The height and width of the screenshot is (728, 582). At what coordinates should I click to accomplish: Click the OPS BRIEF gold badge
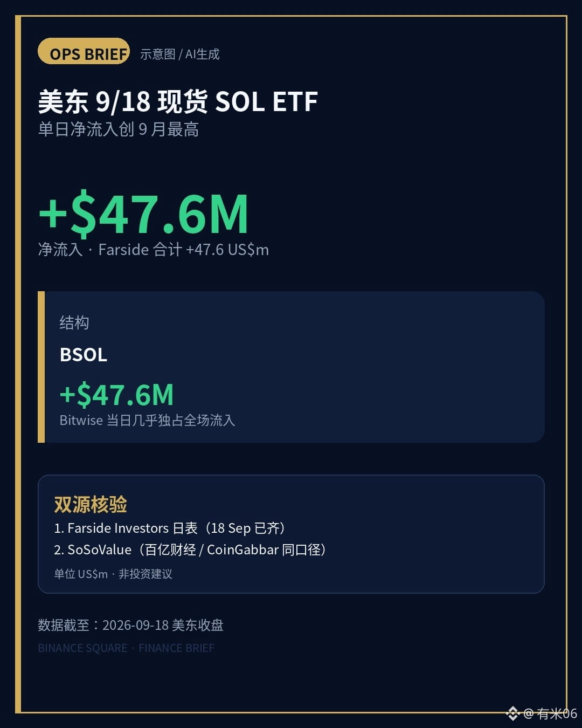pos(84,51)
